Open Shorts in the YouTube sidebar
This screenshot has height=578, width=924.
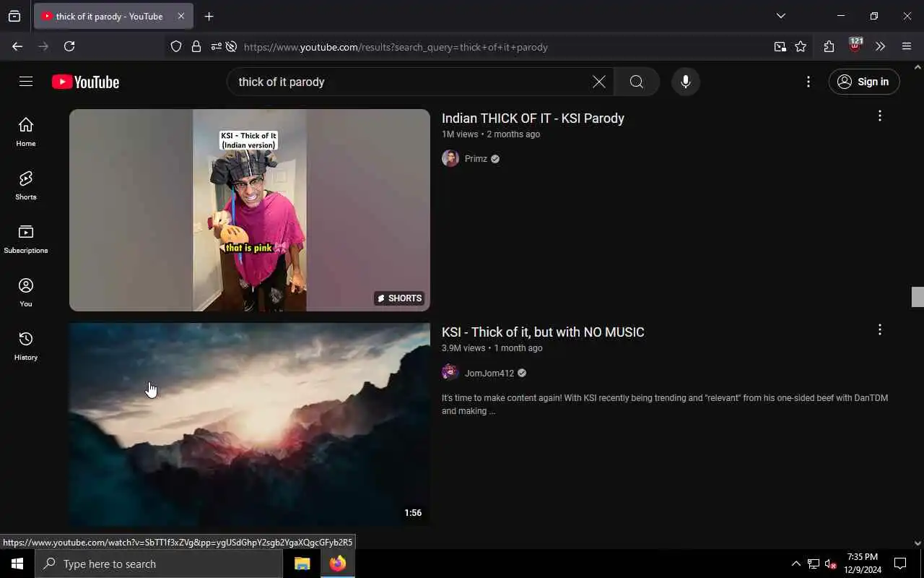click(x=26, y=186)
